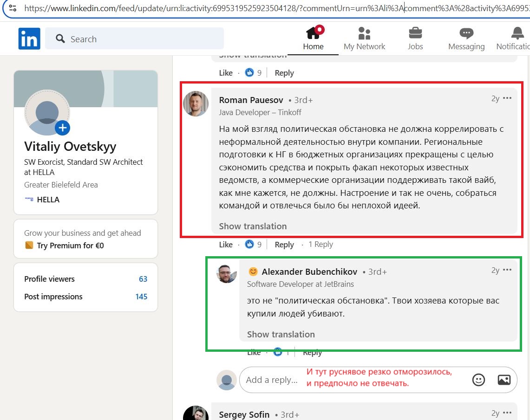Open more options on Sergey Sofin's comment

507,413
